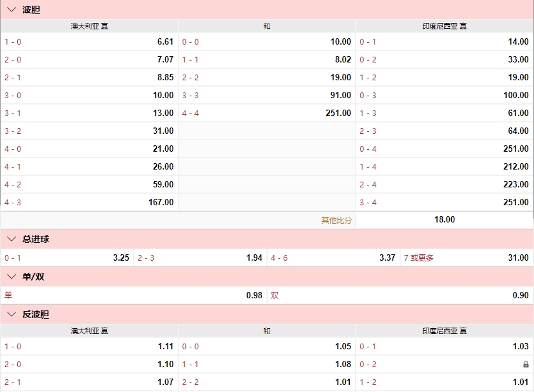
Task: Pick 3-2 Australia score at 31.00
Action: 89,131
